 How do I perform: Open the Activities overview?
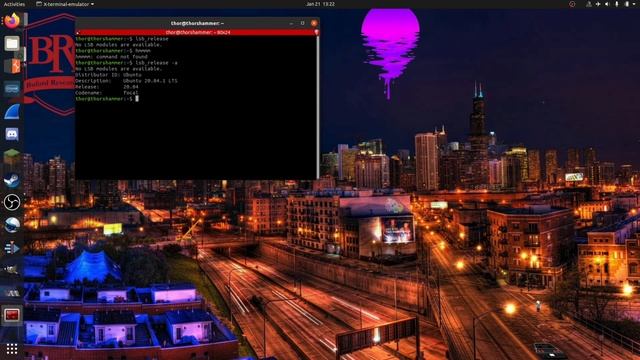(14, 4)
